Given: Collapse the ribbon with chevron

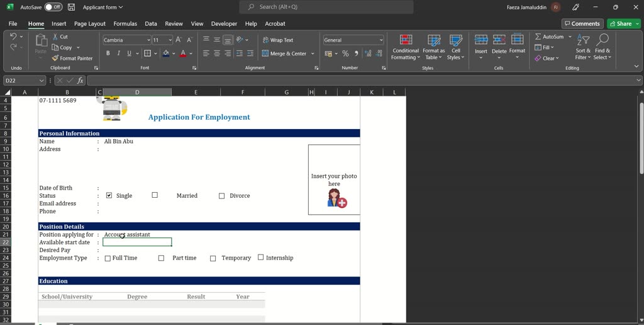Looking at the screenshot, I should pyautogui.click(x=636, y=66).
